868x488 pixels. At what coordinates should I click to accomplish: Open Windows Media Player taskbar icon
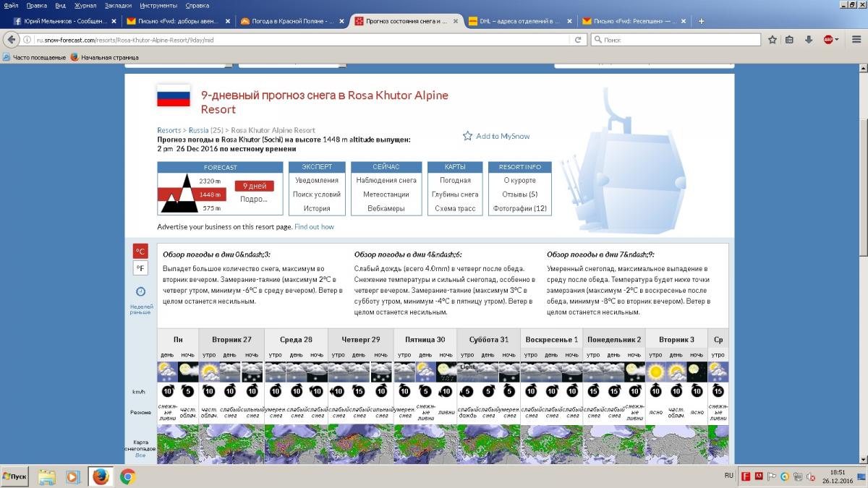[72, 476]
